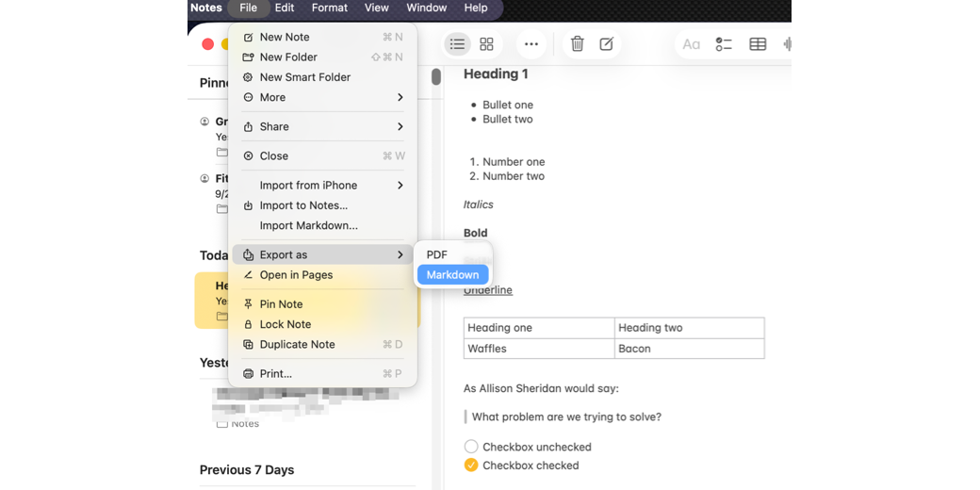Screen dimensions: 980x490
Task: Select Import Markdown…
Action: 322,225
